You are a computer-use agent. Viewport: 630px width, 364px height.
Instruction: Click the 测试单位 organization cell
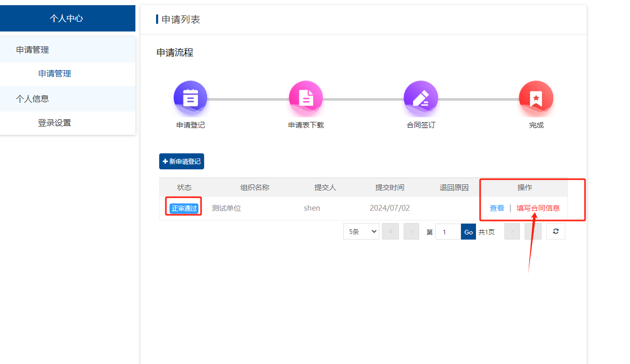[226, 208]
